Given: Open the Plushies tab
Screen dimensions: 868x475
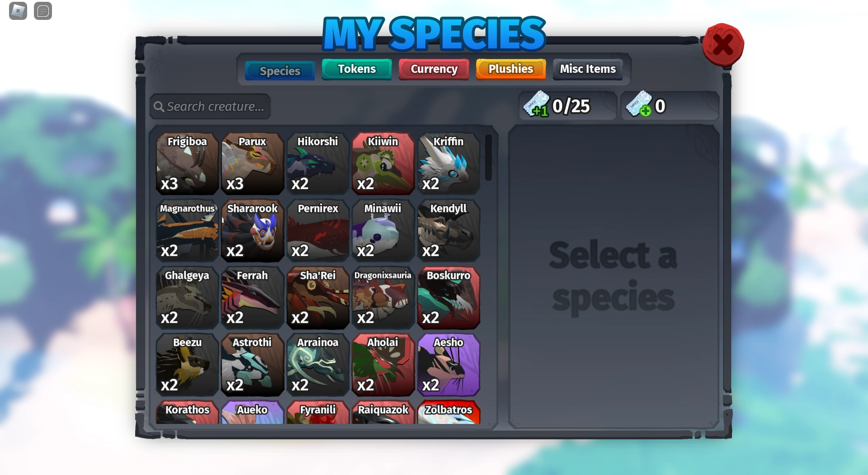Looking at the screenshot, I should coord(511,69).
